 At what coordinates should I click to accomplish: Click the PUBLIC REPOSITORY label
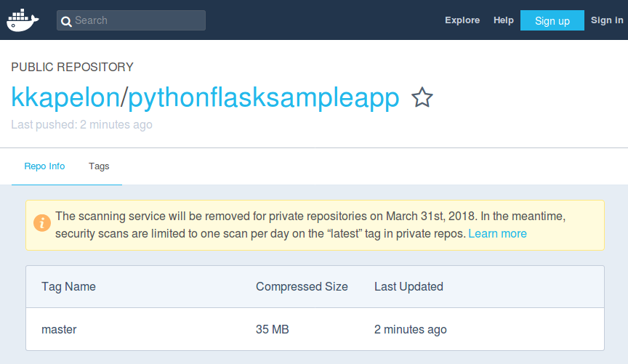tap(72, 67)
